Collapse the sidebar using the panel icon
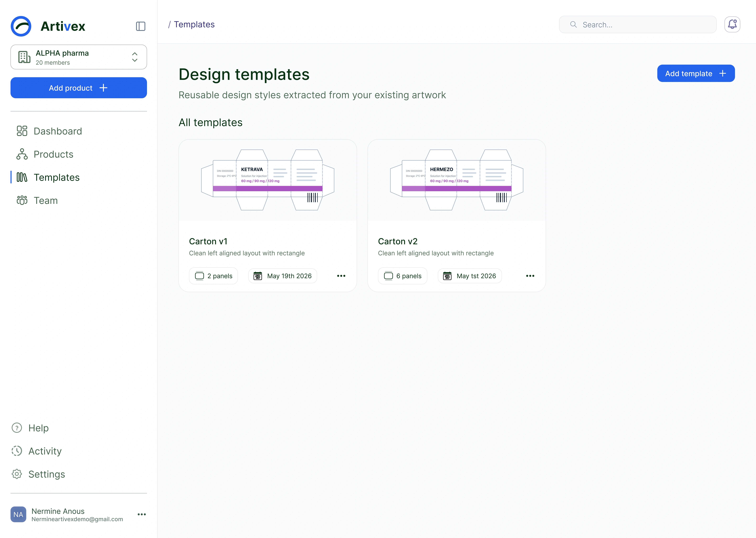This screenshot has width=756, height=538. click(141, 26)
